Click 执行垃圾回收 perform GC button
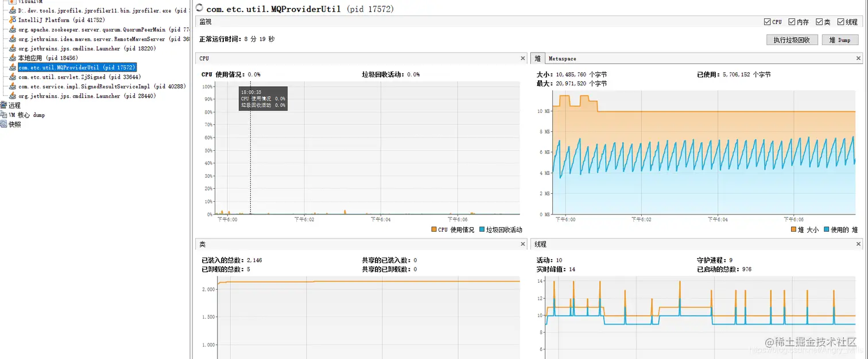 pos(792,40)
